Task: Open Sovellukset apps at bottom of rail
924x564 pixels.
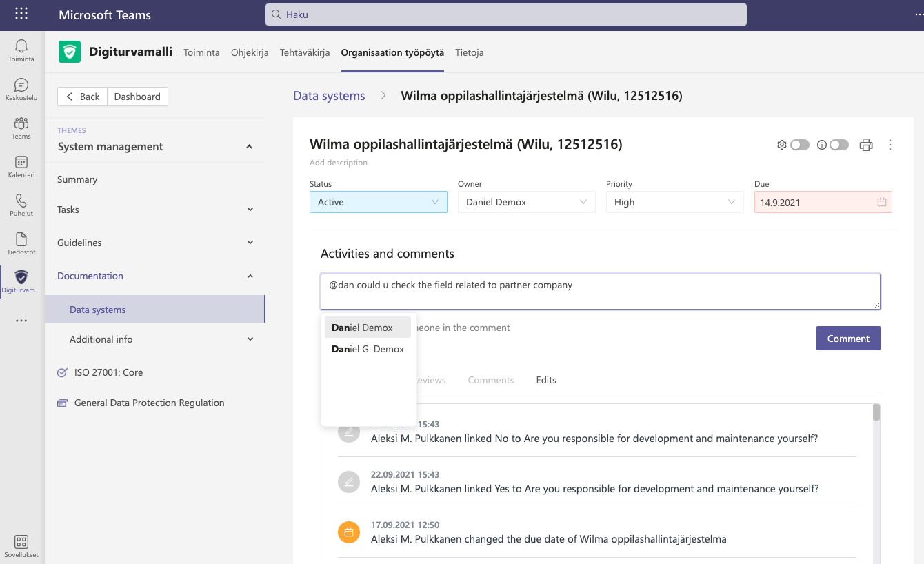Action: (x=21, y=546)
